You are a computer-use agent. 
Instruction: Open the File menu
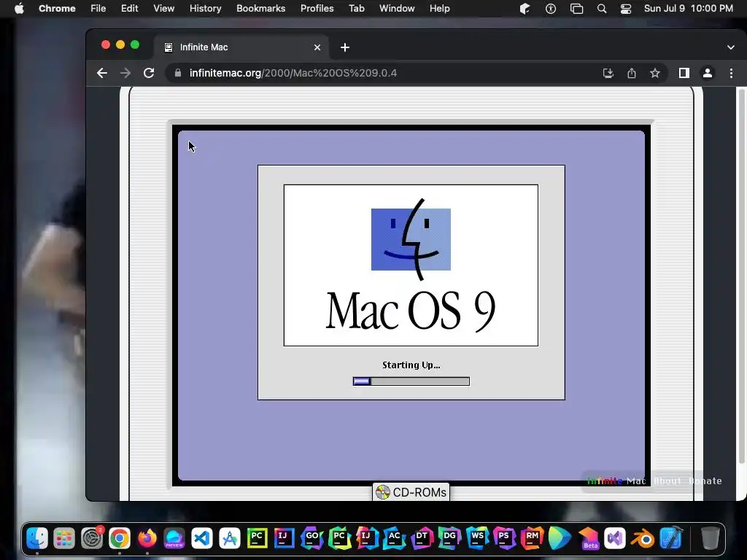98,9
